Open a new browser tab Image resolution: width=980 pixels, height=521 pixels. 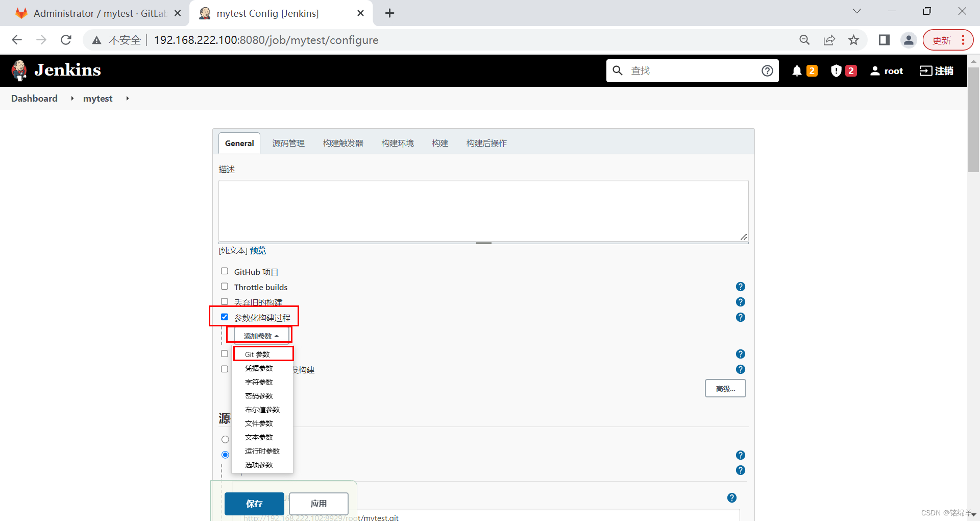[389, 13]
